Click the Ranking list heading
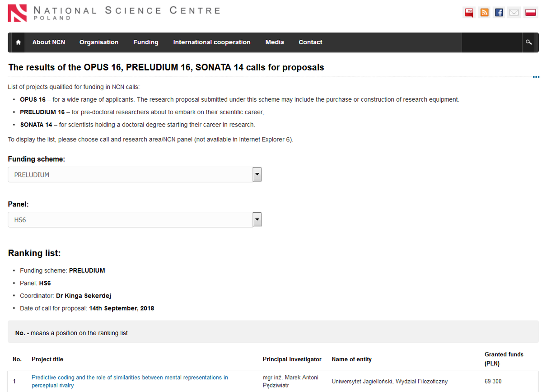Viewport: 542px width, 392px height. [x=34, y=253]
